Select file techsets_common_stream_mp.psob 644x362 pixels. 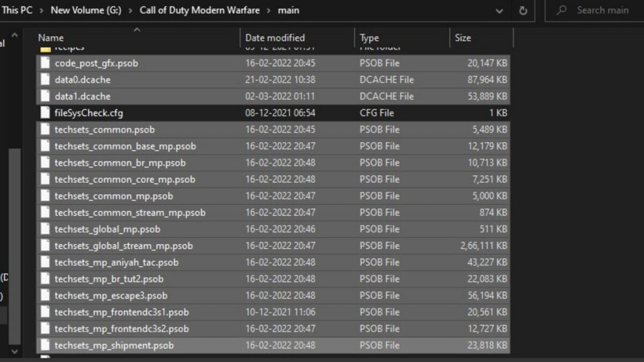coord(130,212)
